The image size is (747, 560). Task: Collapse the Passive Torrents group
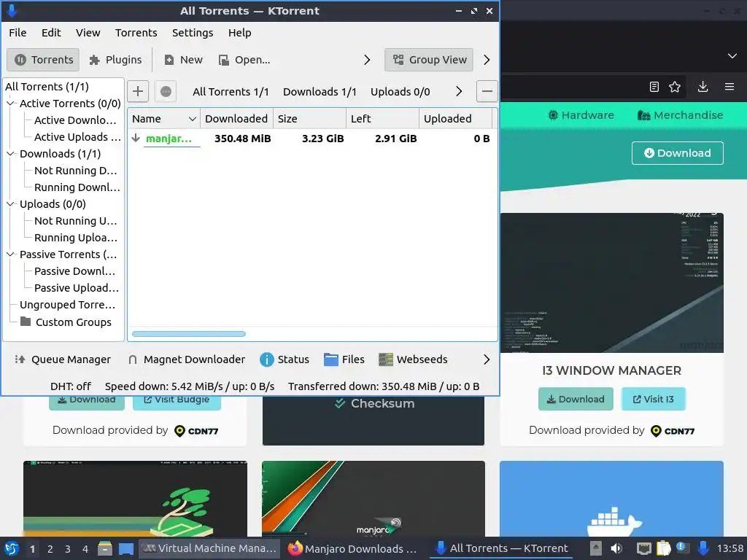(10, 254)
